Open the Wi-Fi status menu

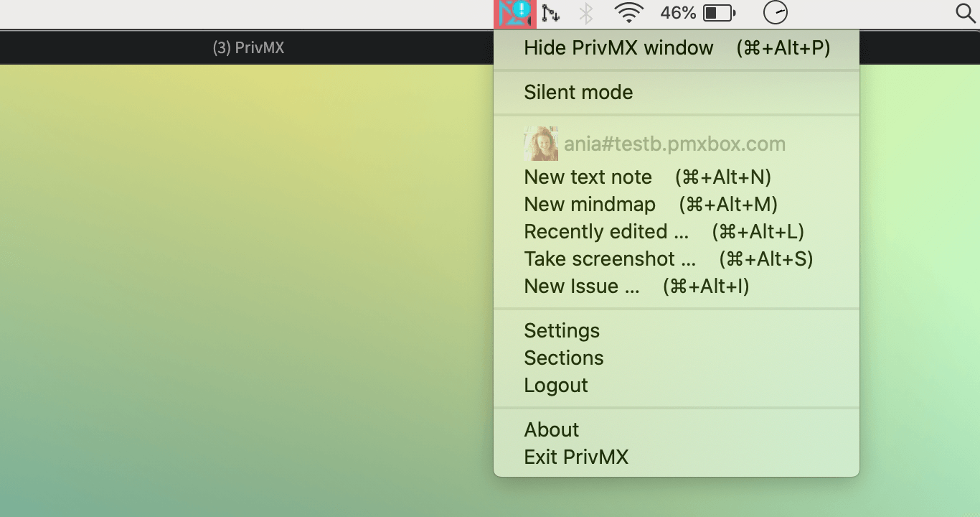coord(629,13)
